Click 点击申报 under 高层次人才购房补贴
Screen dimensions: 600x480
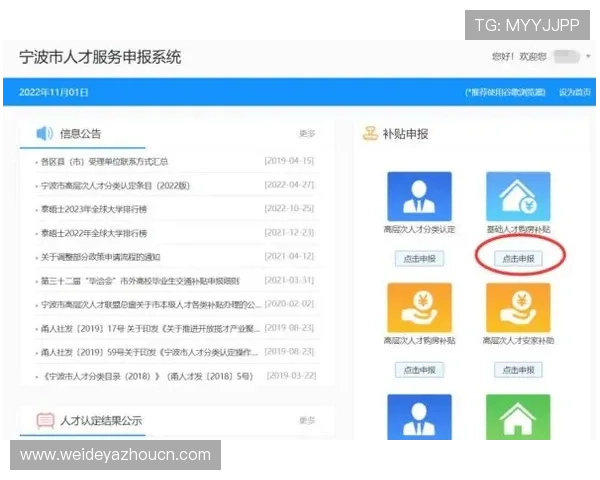419,370
